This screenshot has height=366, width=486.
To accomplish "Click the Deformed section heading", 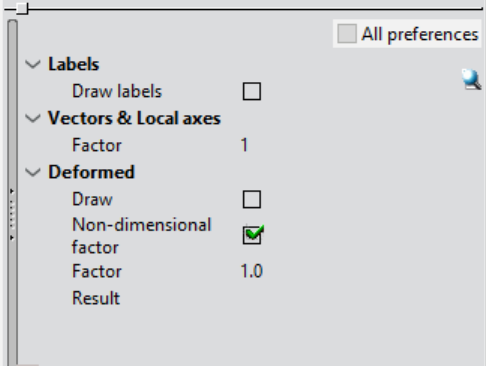I will pyautogui.click(x=91, y=172).
